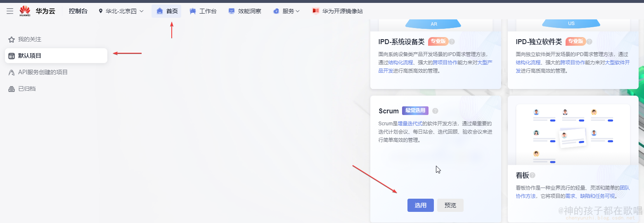Click 预览 button on Scrum card
This screenshot has height=223, width=644.
pos(450,205)
